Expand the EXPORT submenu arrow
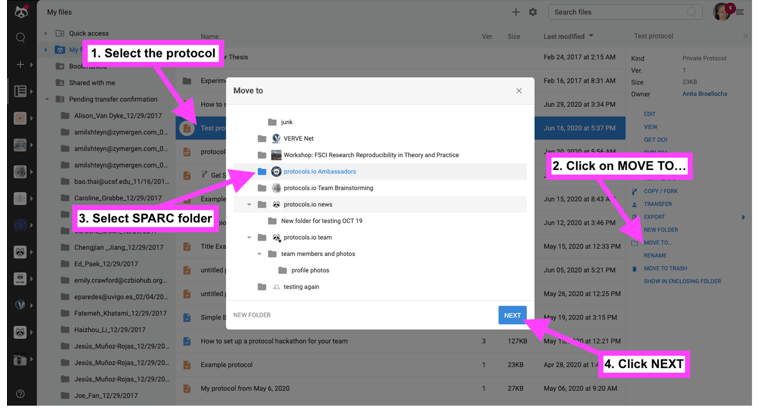Viewport: 761px width, 412px height. point(743,217)
